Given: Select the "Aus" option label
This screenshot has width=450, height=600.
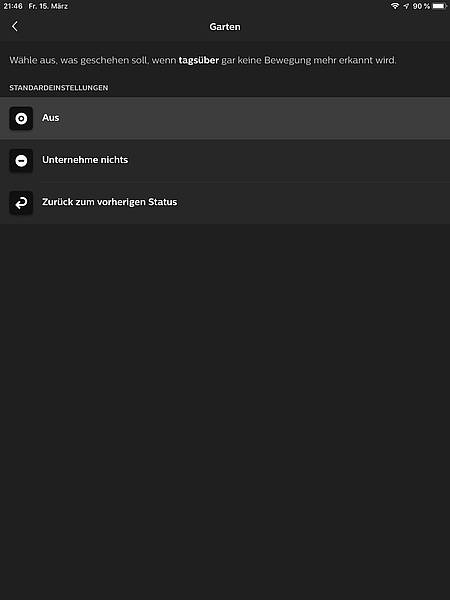Looking at the screenshot, I should [51, 118].
